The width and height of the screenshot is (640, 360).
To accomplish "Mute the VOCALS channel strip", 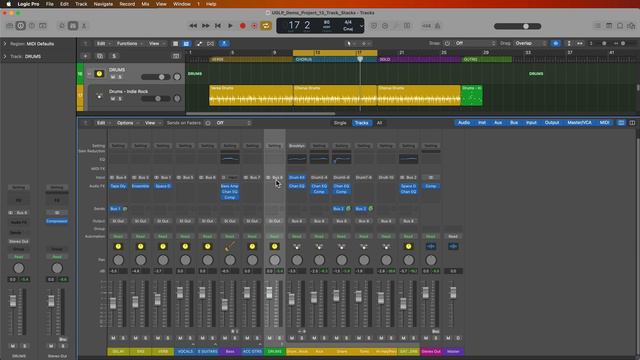I will coord(180,338).
